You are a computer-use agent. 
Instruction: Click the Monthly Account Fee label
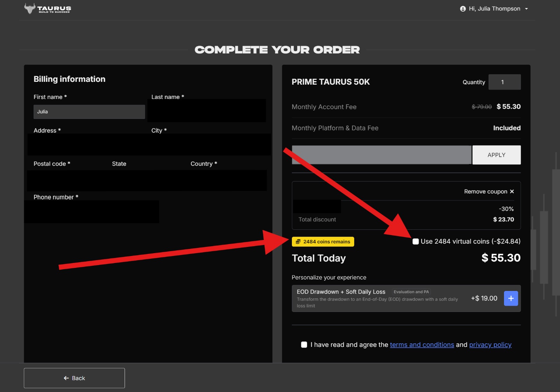(324, 107)
